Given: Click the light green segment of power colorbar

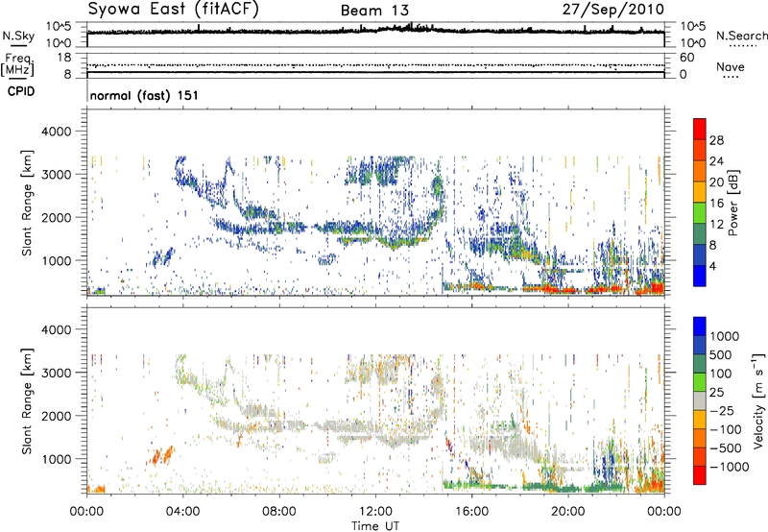Looking at the screenshot, I should (x=700, y=212).
